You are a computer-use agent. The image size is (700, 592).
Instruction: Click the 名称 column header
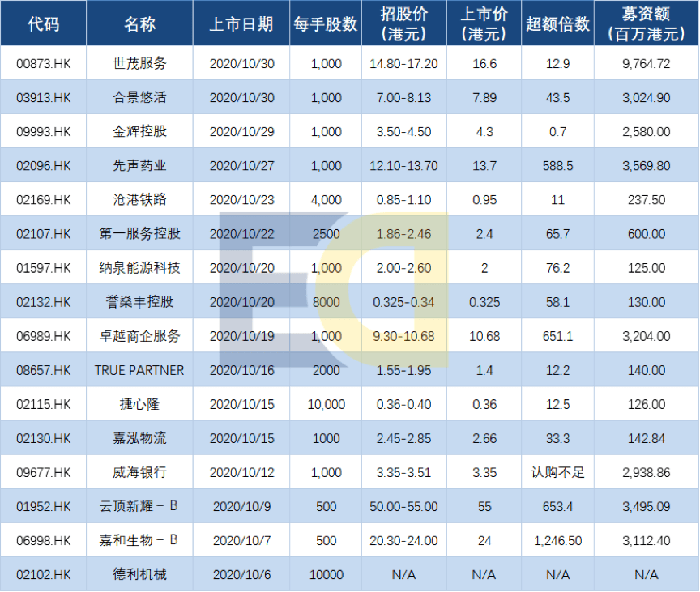(x=139, y=23)
